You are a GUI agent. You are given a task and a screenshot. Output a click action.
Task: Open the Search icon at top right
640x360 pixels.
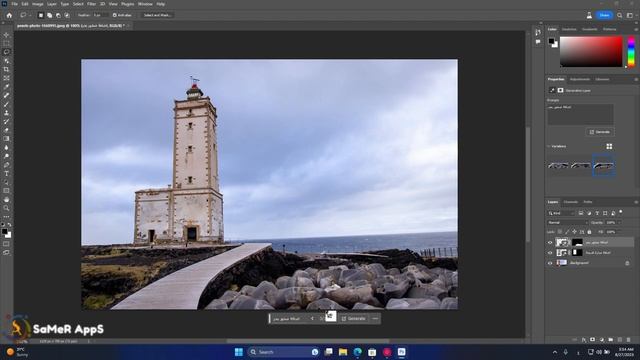(620, 15)
